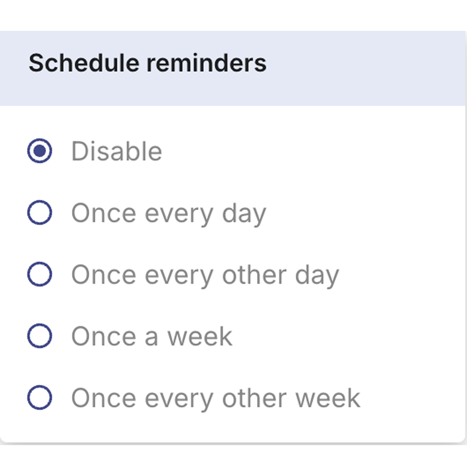467x476 pixels.
Task: Pick the Once a week radio circle
Action: tap(40, 336)
